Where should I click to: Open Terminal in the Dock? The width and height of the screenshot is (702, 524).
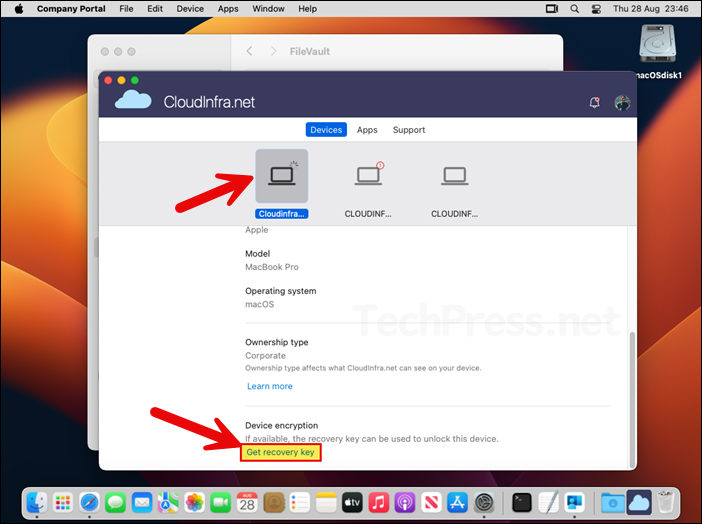pos(522,503)
